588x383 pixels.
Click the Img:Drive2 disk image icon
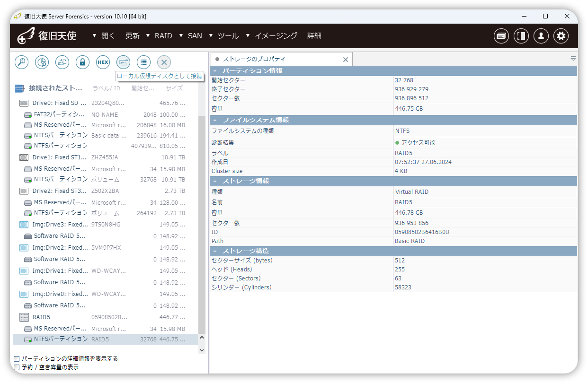[24, 248]
